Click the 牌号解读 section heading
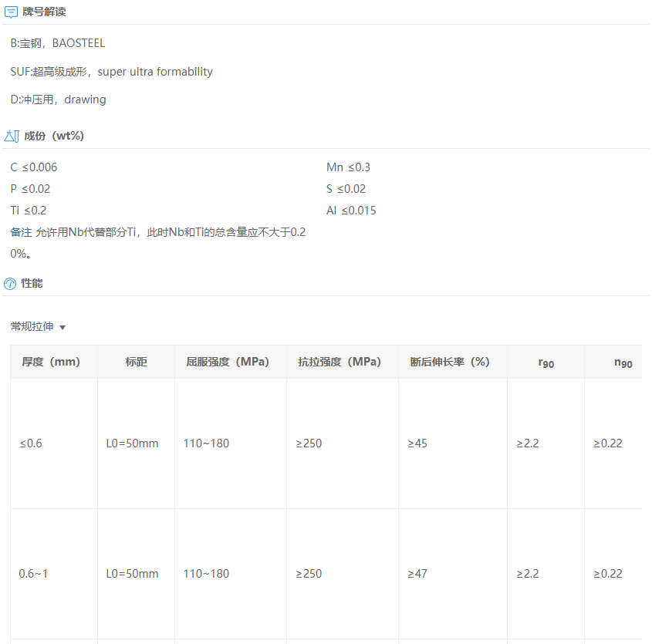This screenshot has height=644, width=652. [x=44, y=12]
